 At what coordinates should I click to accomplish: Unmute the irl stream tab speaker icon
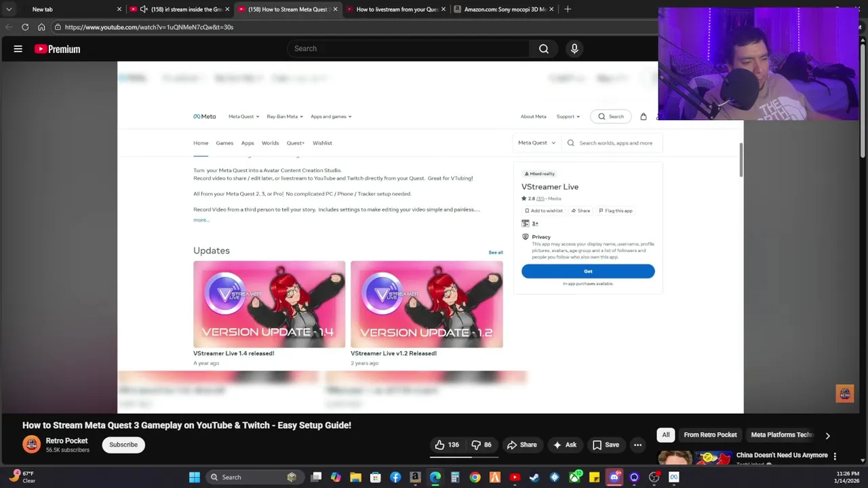tap(144, 9)
